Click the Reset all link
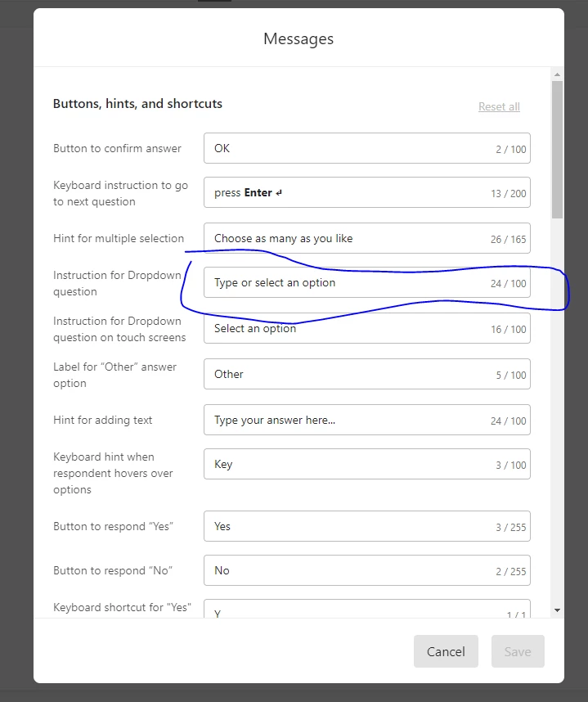Image resolution: width=588 pixels, height=702 pixels. tap(499, 107)
